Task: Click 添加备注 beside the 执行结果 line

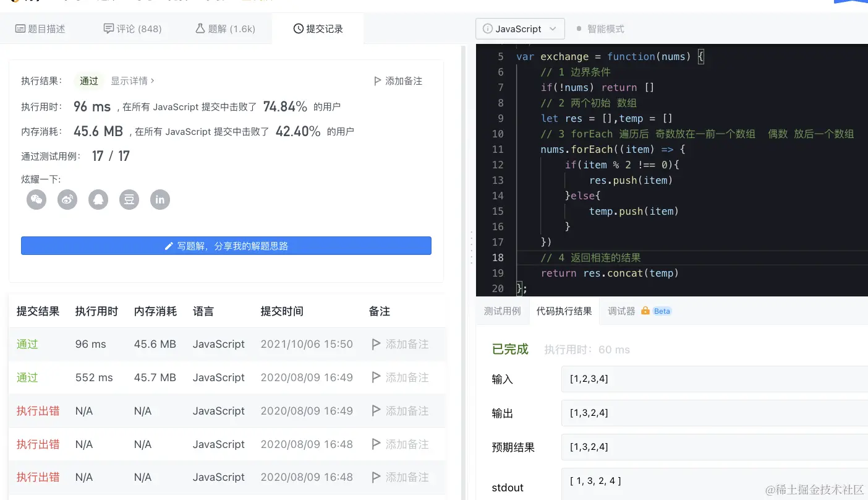Action: coord(398,81)
